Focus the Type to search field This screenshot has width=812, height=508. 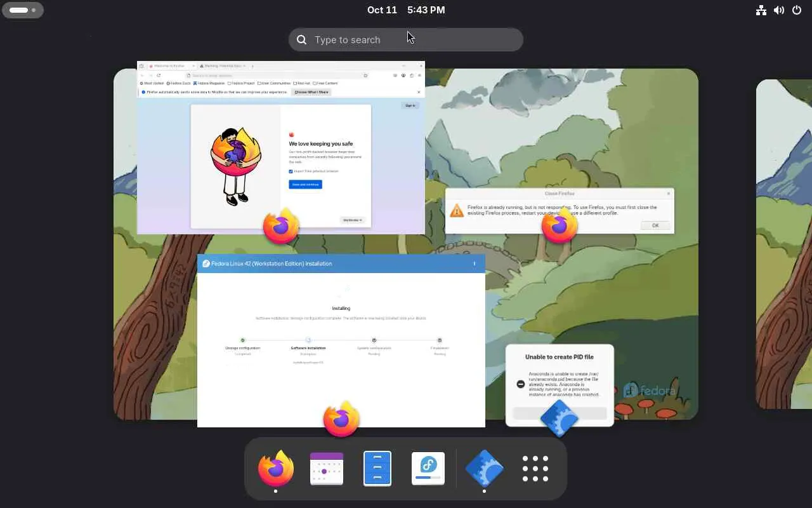406,39
